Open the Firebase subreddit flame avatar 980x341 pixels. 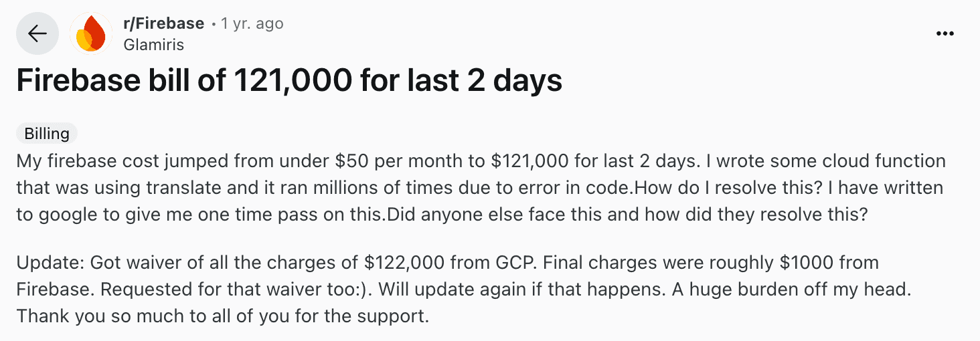(x=91, y=33)
